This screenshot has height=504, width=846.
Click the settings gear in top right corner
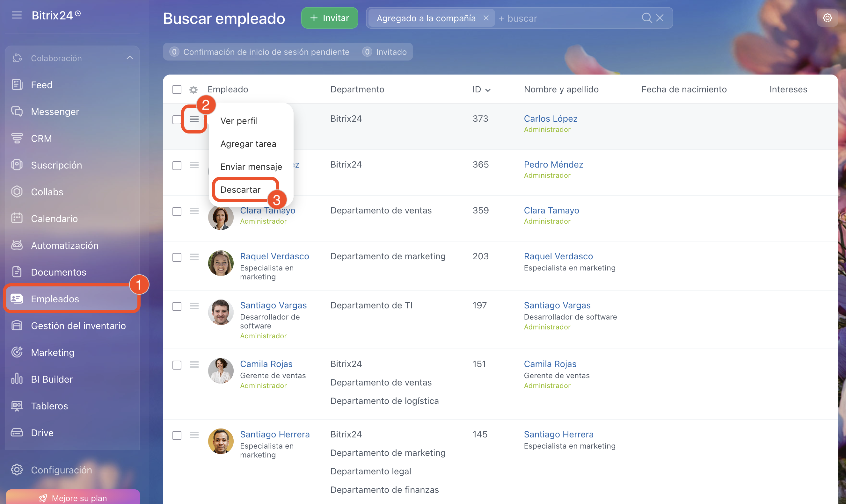coord(827,18)
